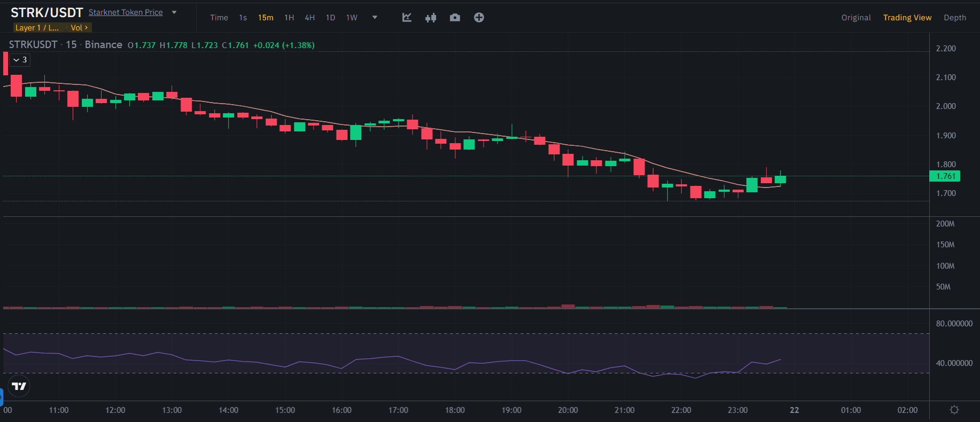The height and width of the screenshot is (422, 980).
Task: Expand the STRK/USDT pair selector arrow
Action: [x=174, y=12]
